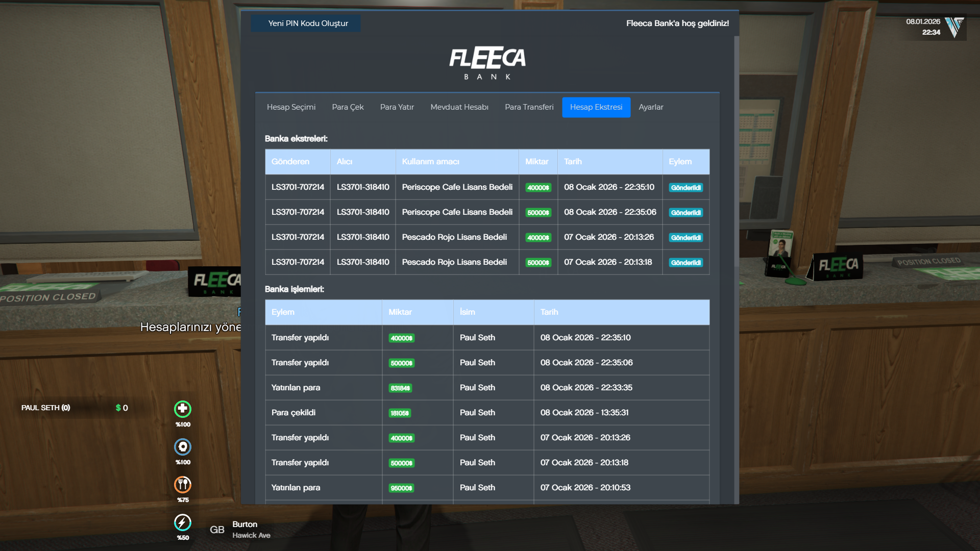Click the bank window vertical scrollbar

pos(736,269)
